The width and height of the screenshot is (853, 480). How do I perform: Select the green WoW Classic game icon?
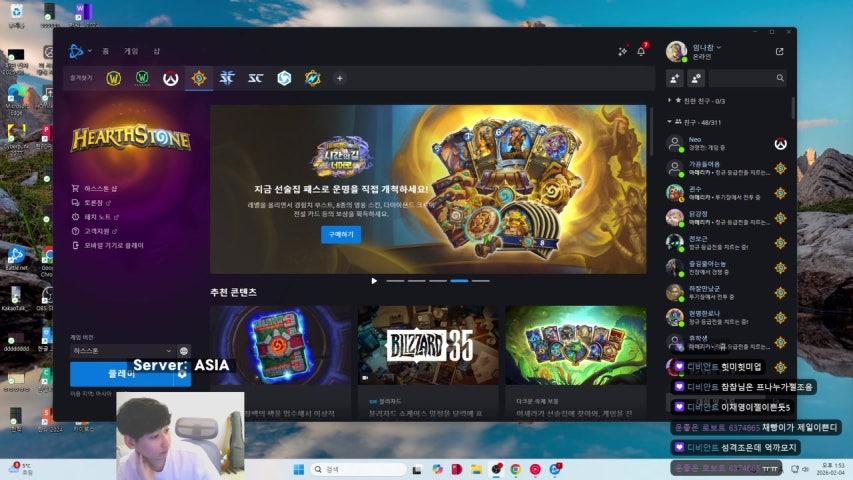[142, 78]
